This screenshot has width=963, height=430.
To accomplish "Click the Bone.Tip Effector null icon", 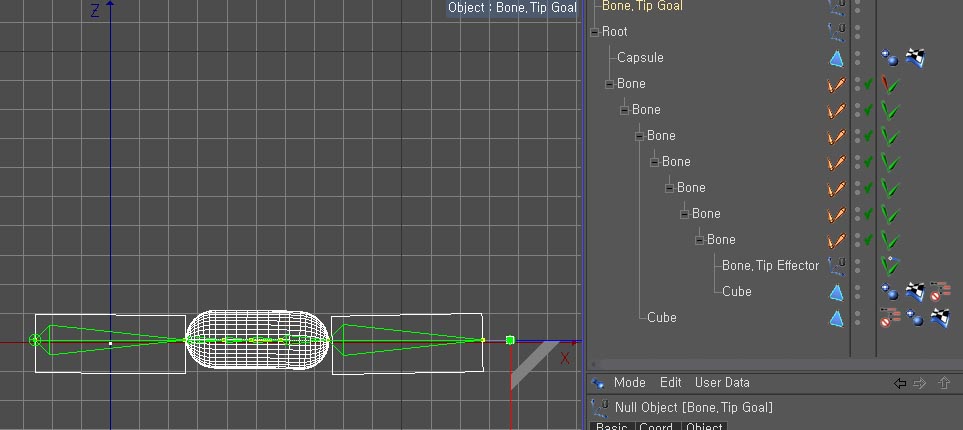I will coord(836,265).
